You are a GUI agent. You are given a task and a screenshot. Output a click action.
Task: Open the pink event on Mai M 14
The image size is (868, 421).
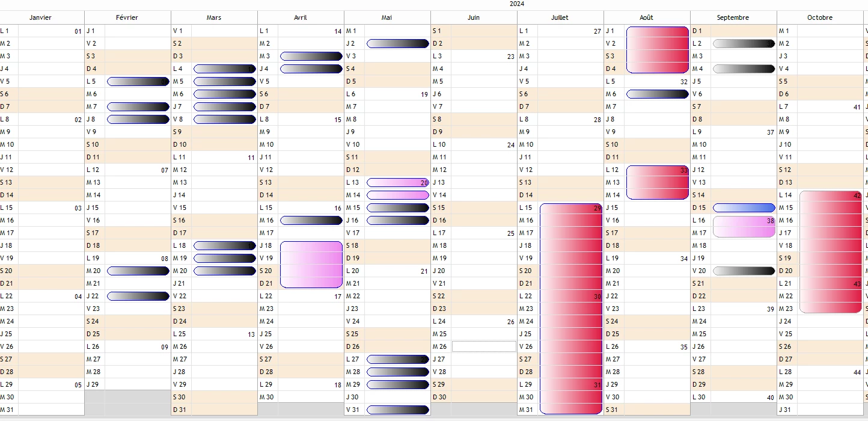click(398, 195)
